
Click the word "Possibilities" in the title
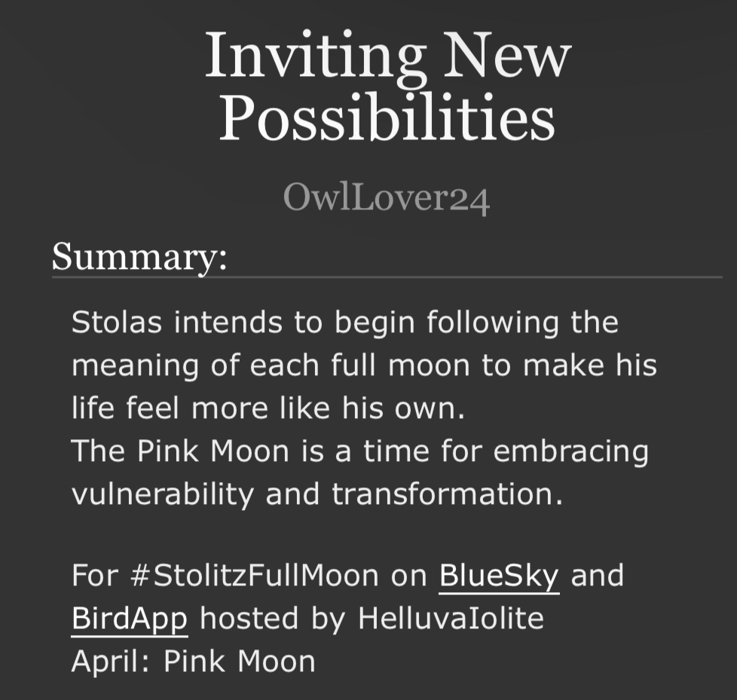tap(387, 119)
